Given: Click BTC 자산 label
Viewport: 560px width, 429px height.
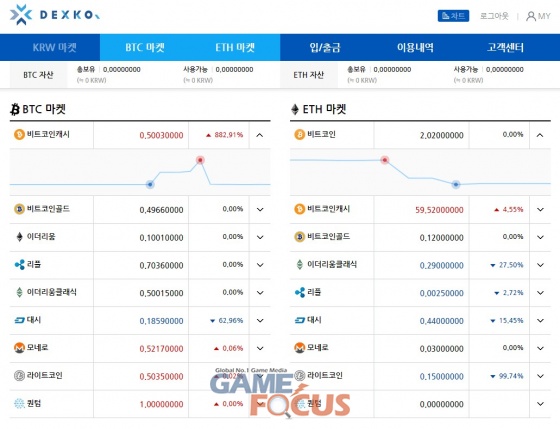Looking at the screenshot, I should (x=38, y=75).
